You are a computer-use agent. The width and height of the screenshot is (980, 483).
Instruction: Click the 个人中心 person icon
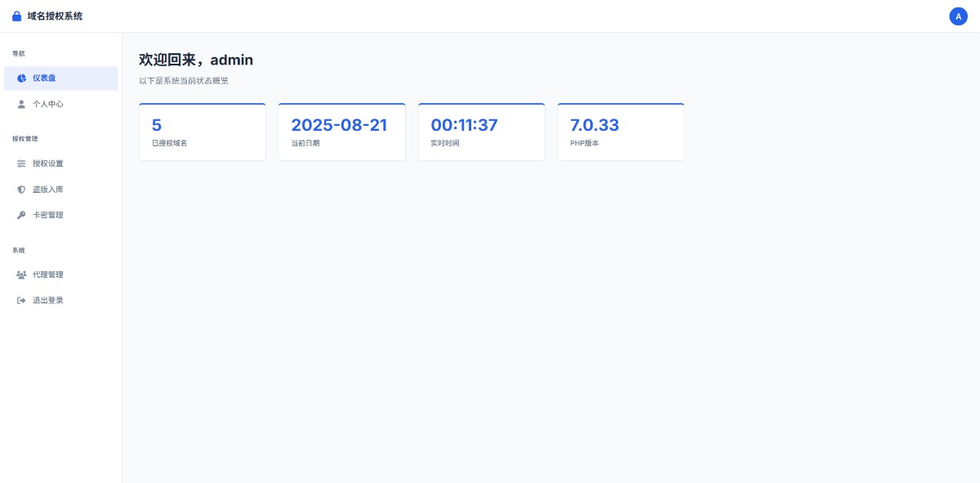click(x=21, y=105)
